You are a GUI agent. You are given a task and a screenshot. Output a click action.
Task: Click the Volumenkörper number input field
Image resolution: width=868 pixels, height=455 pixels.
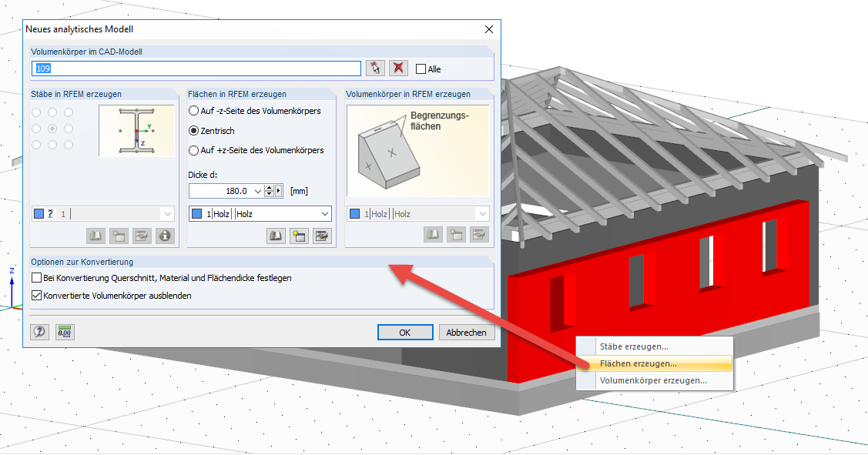[196, 69]
